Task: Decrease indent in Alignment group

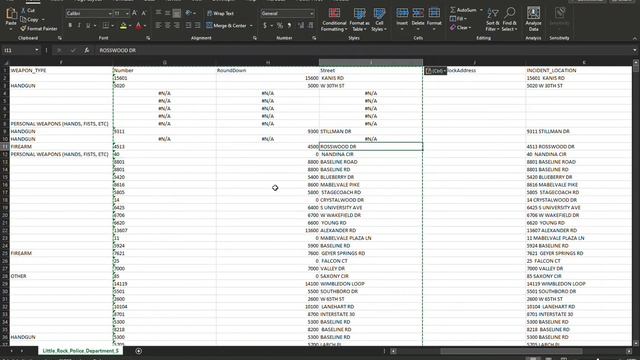Action: (x=188, y=26)
